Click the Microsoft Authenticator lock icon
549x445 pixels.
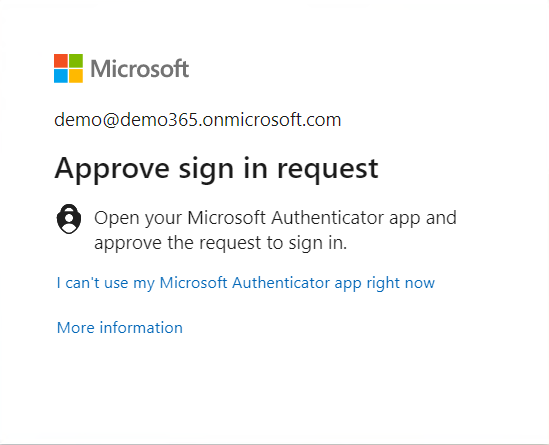pos(69,219)
